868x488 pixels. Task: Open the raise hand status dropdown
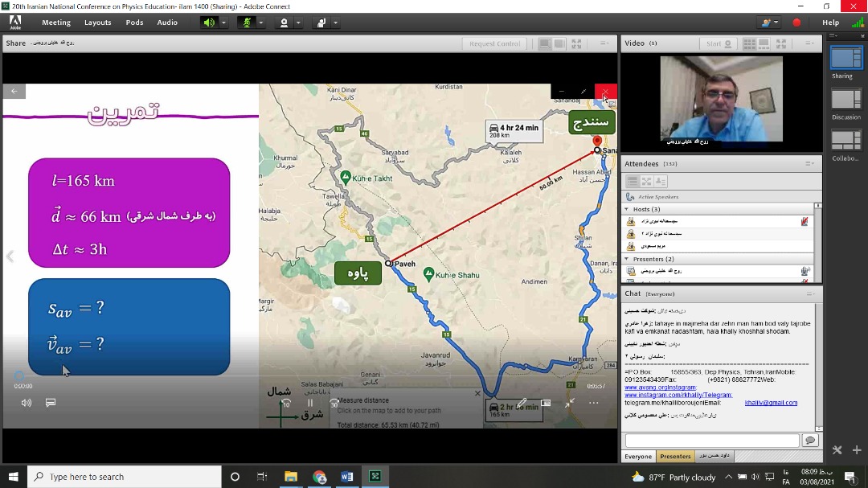336,23
